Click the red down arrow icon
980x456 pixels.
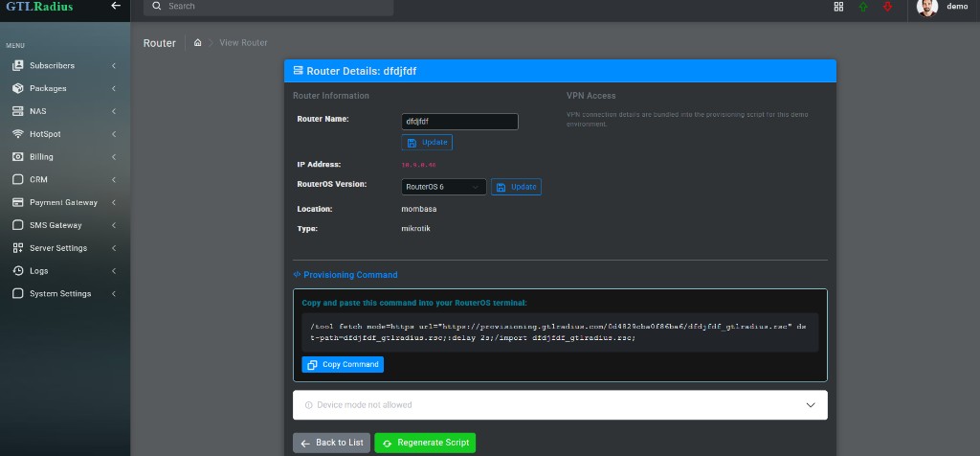coord(887,7)
